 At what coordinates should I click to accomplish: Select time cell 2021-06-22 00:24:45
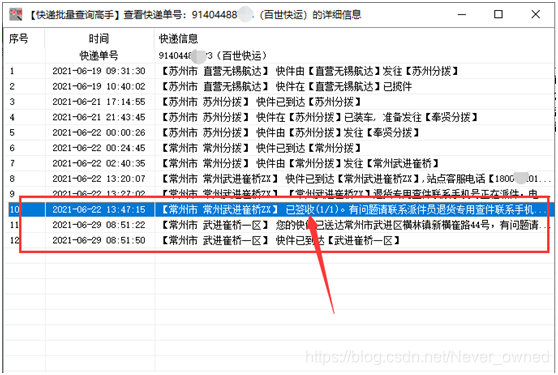[99, 148]
